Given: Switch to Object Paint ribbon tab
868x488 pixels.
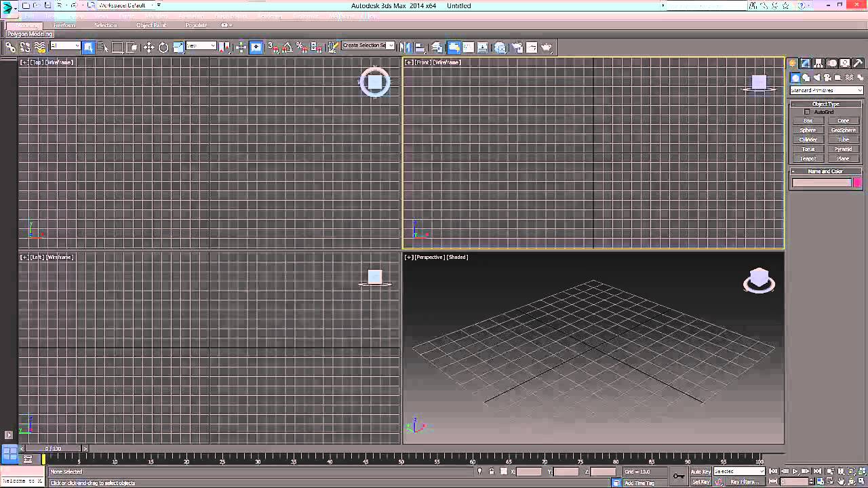Looking at the screenshot, I should 151,25.
